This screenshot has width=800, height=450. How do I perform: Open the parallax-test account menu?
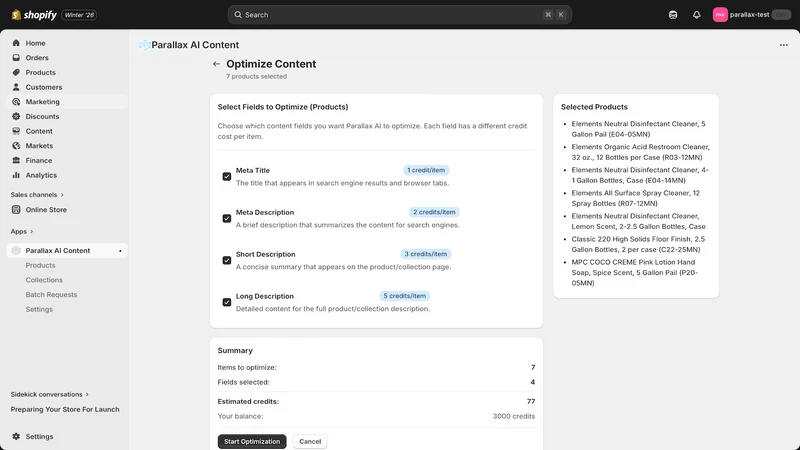[752, 15]
